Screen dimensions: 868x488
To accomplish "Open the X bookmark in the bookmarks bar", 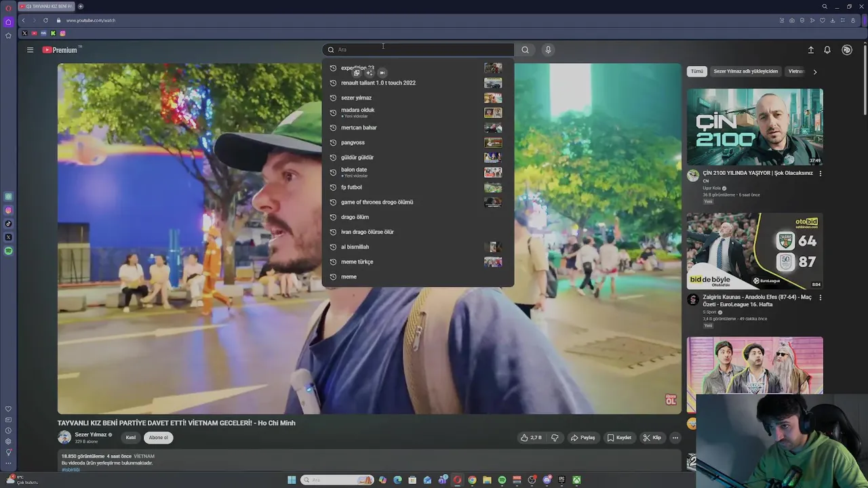I will pos(24,33).
